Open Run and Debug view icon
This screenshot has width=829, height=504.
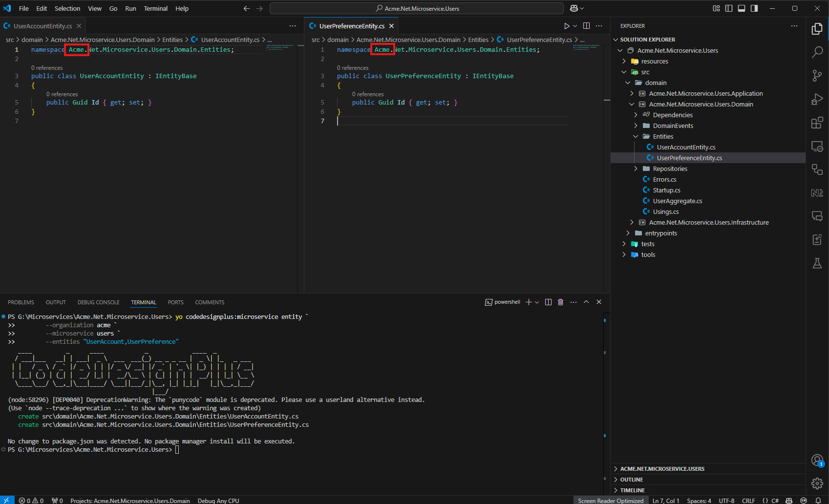click(x=817, y=99)
